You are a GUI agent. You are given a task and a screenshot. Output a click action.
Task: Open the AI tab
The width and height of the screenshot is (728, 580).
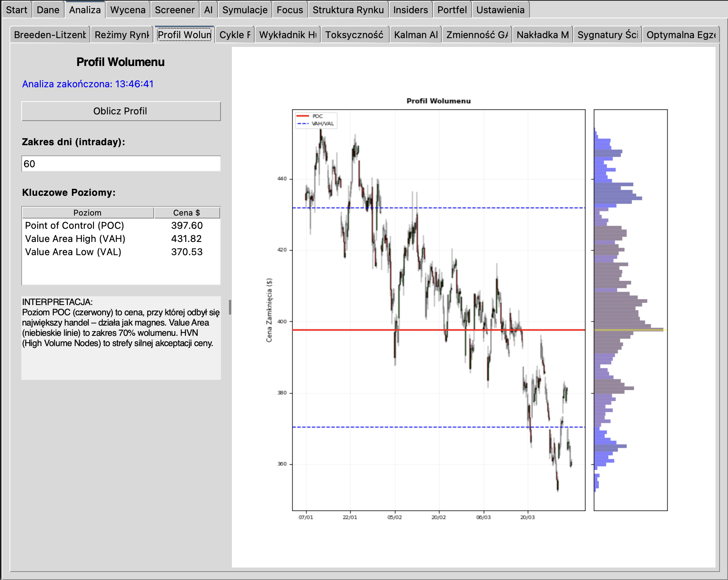click(x=208, y=10)
